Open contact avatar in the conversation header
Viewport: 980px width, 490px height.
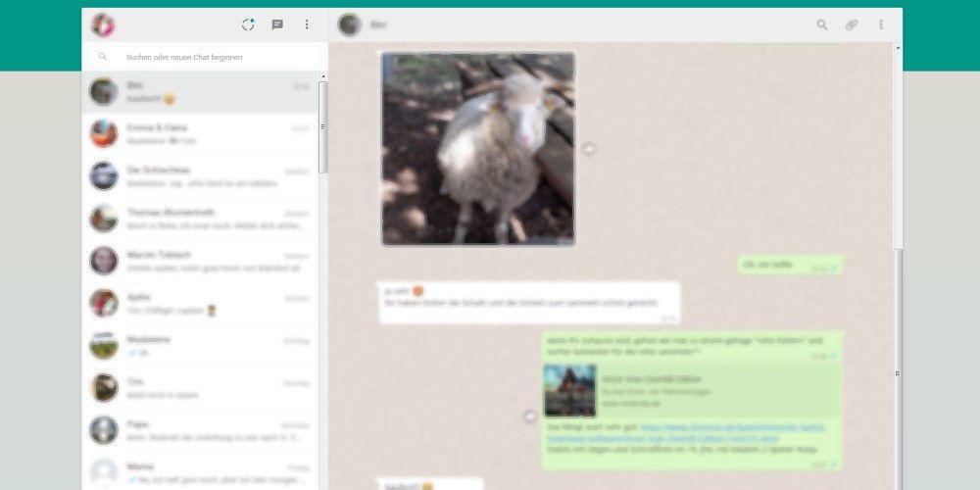(x=350, y=25)
